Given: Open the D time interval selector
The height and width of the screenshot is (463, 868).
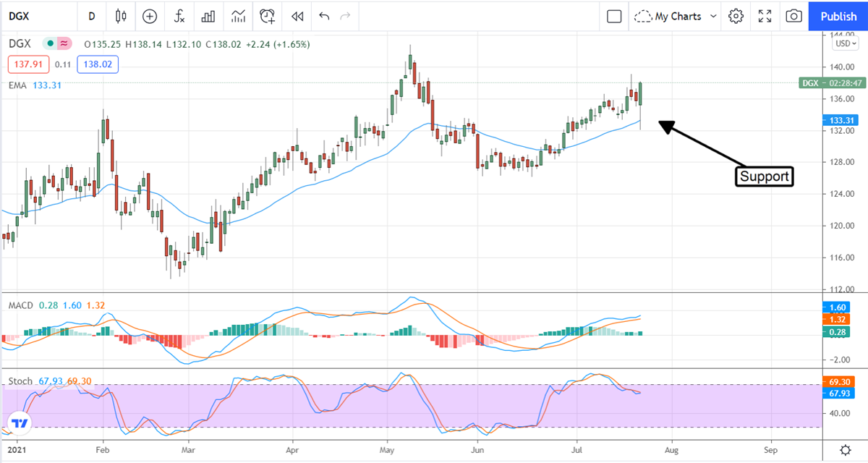Looking at the screenshot, I should pos(91,16).
